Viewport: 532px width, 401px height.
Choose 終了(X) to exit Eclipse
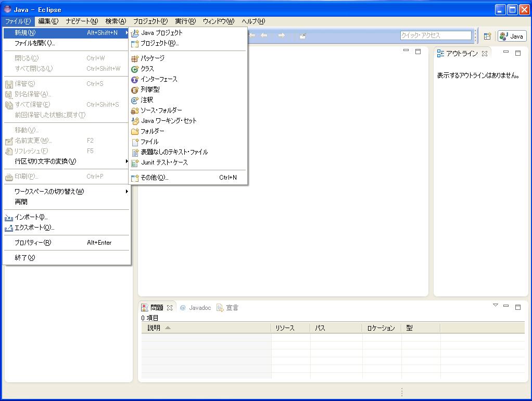[x=67, y=258]
